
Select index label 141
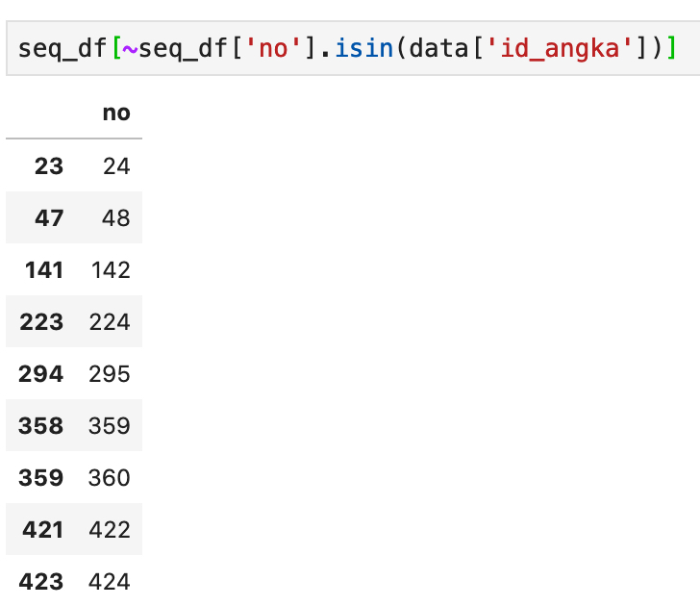[44, 269]
